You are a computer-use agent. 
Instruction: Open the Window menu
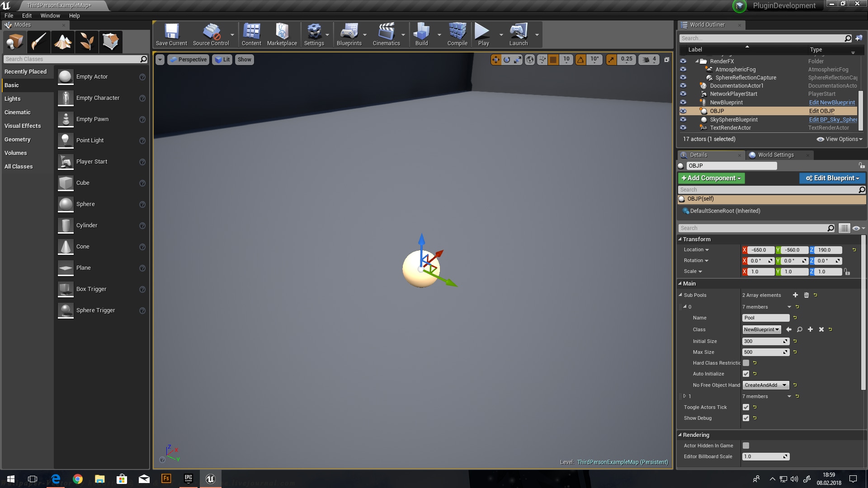click(50, 15)
